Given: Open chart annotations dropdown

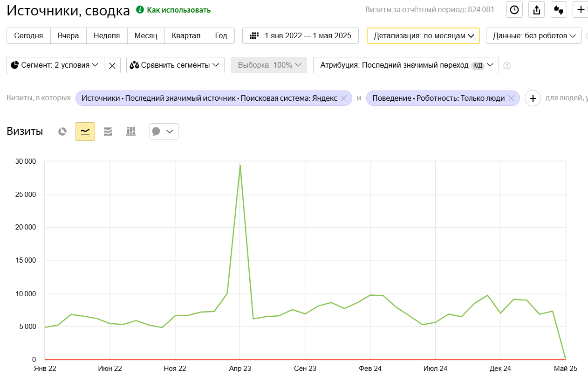Looking at the screenshot, I should click(x=164, y=132).
